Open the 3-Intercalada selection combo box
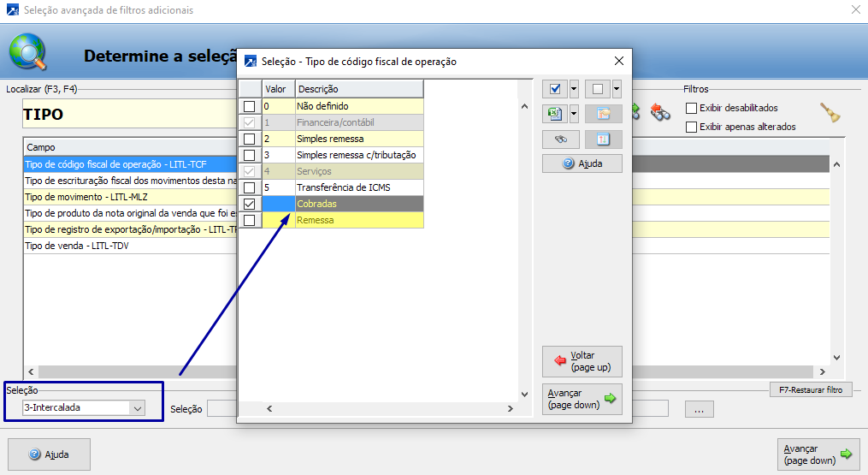Screen dimensions: 868x475 pos(84,408)
